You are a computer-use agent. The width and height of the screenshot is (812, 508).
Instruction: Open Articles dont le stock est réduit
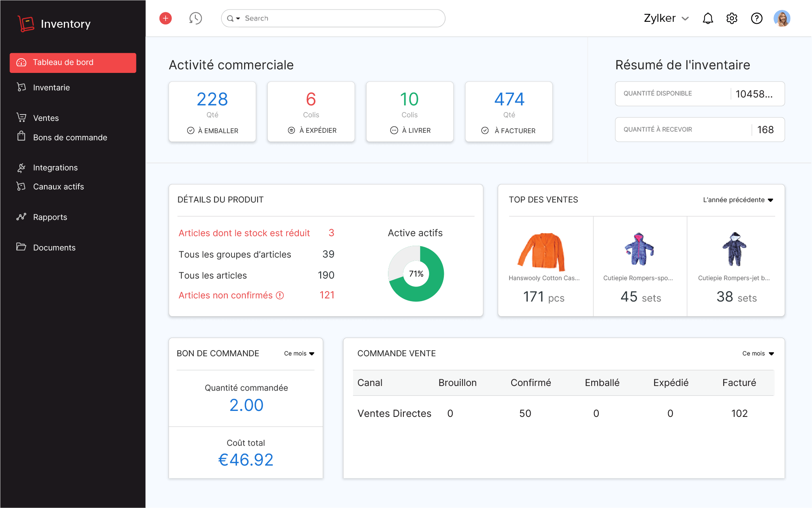[244, 233]
